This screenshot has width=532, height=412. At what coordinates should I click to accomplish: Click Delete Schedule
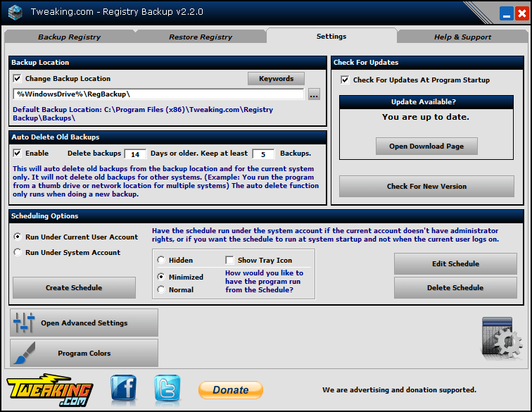tap(455, 287)
